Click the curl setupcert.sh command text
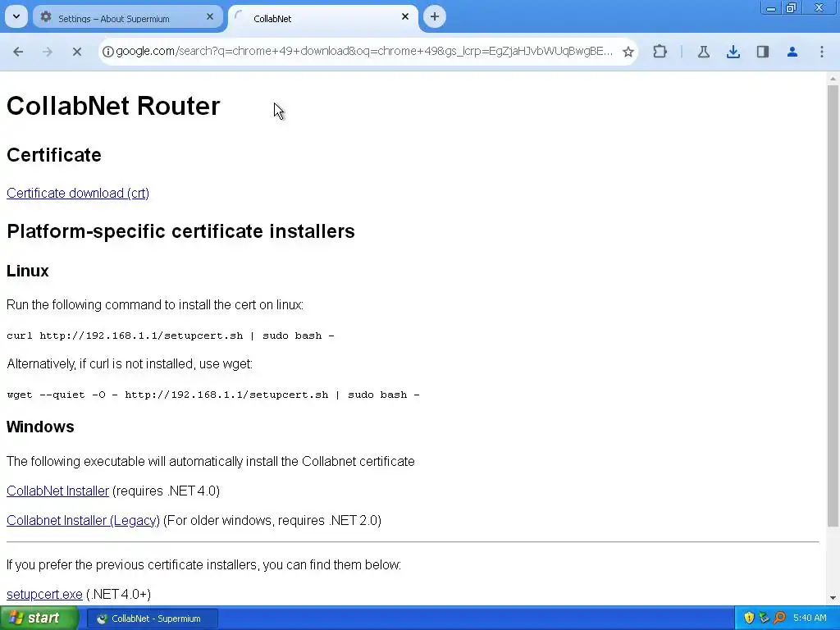The image size is (840, 630). pos(171,336)
